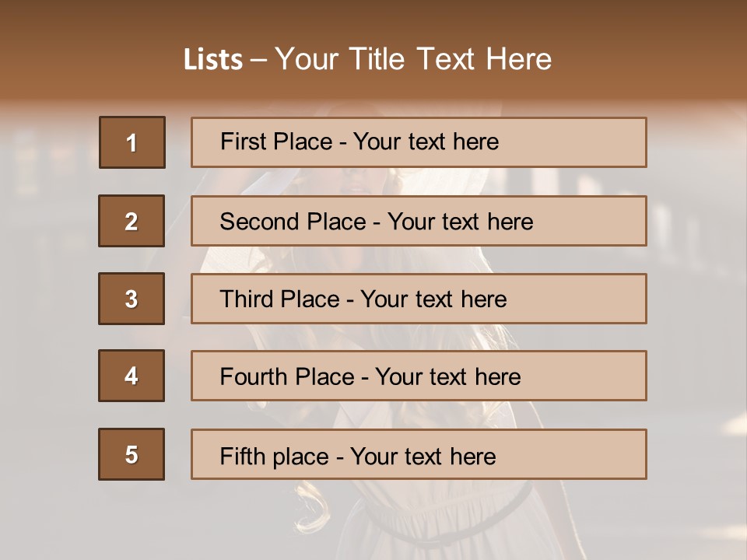747x560 pixels.
Task: Click the number 1 box
Action: pos(132,142)
